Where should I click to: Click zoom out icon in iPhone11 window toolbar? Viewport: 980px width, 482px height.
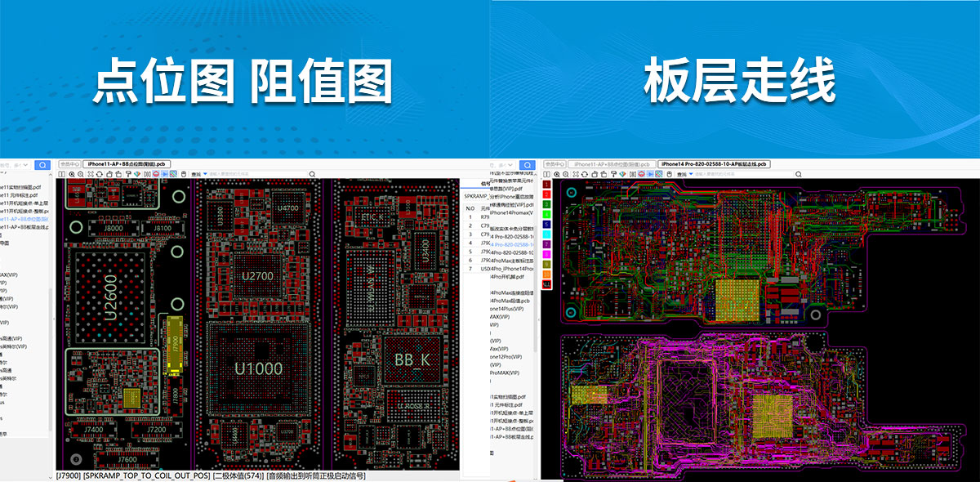[81, 174]
